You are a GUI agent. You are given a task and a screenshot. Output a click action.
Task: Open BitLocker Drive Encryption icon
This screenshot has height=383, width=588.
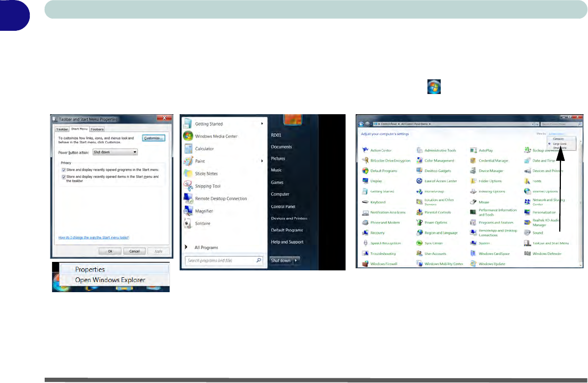365,160
